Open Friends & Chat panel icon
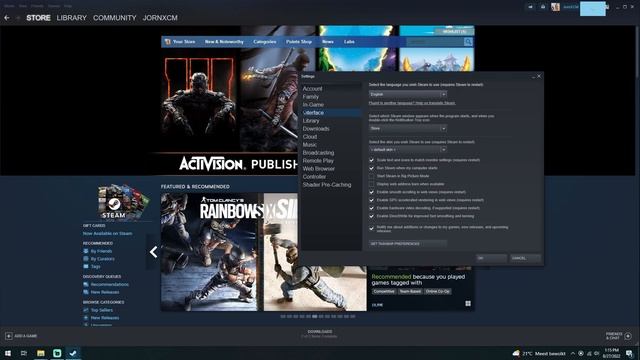 point(628,336)
